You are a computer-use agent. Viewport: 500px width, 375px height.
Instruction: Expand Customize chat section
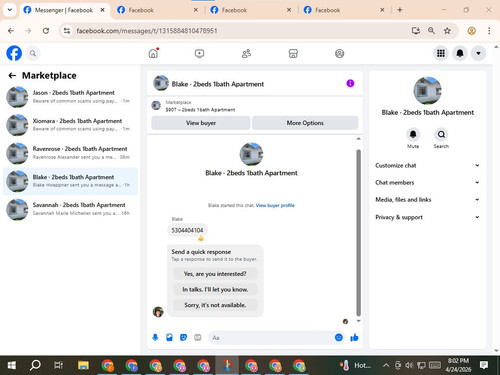pos(427,165)
